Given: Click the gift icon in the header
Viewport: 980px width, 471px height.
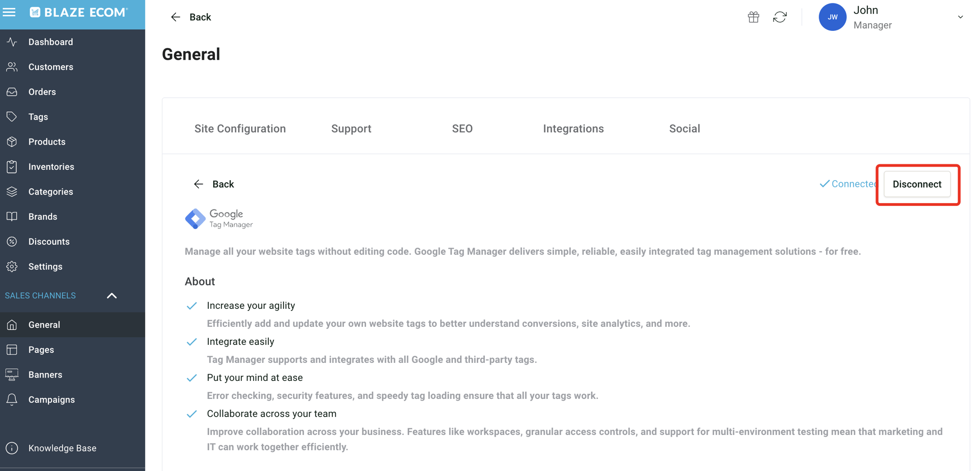Looking at the screenshot, I should pyautogui.click(x=753, y=17).
